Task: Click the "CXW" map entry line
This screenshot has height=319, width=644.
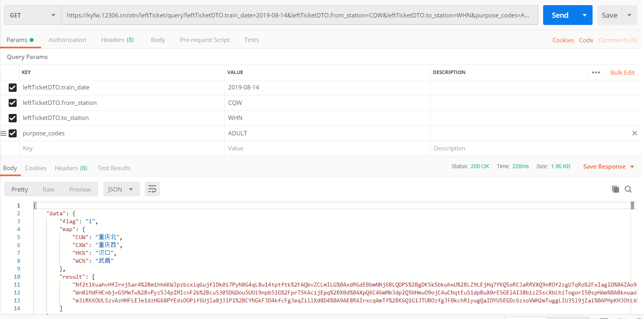Action: pyautogui.click(x=97, y=245)
